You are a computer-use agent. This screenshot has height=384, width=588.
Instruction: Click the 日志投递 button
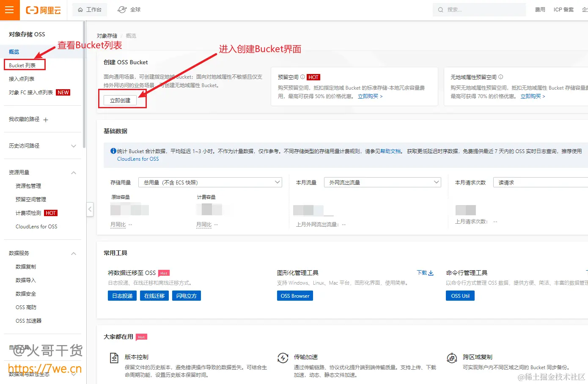122,296
